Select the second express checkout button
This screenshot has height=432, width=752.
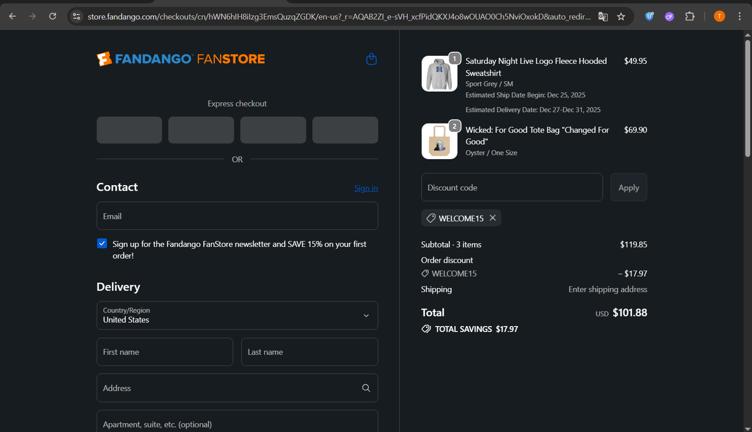(x=201, y=130)
